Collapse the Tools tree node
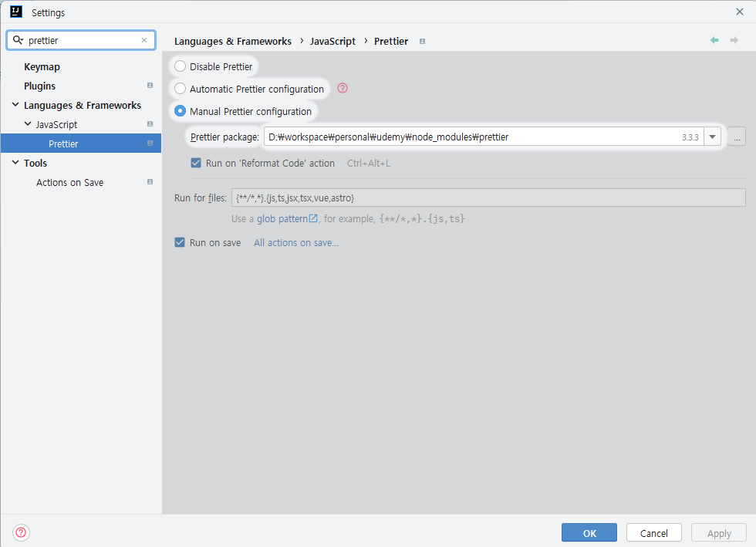Viewport: 756px width, 547px height. 15,163
